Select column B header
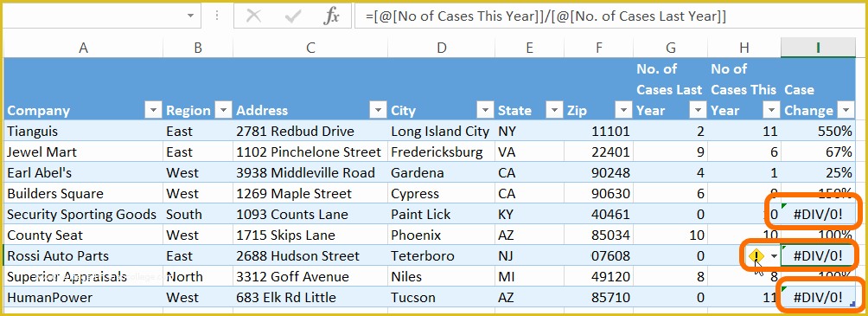 point(198,48)
